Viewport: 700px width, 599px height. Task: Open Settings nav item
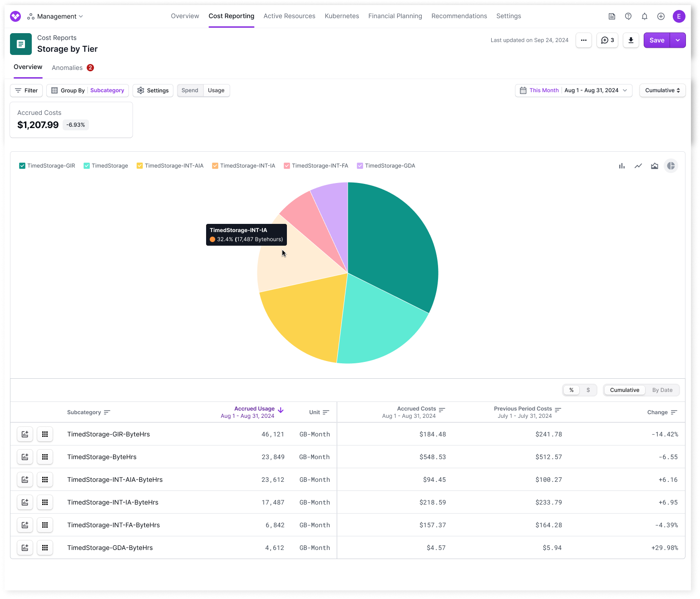(508, 16)
